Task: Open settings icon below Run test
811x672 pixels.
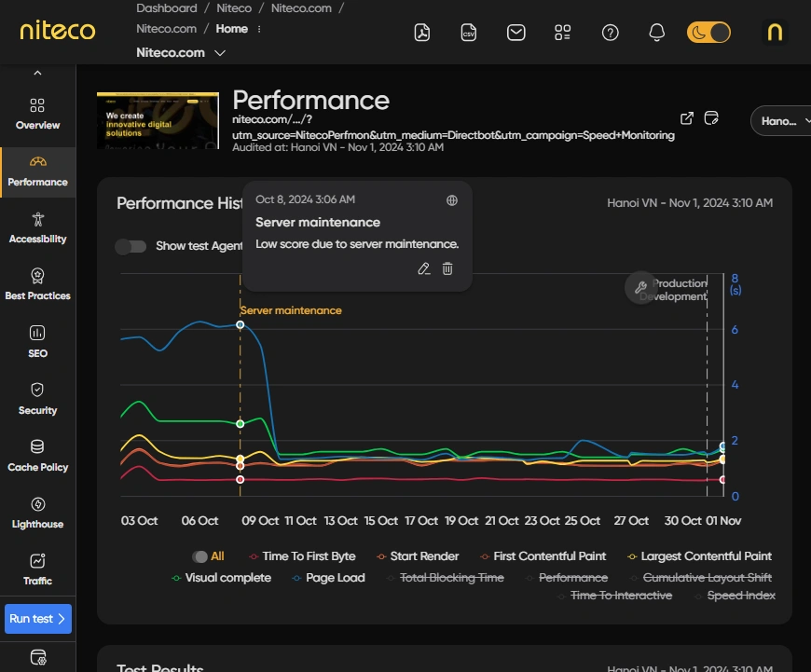Action: [38, 657]
